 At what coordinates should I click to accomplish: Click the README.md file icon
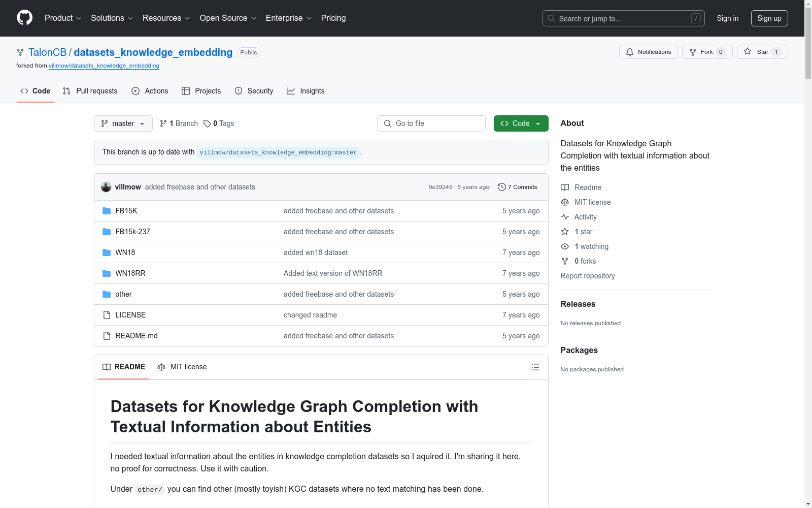coord(107,336)
